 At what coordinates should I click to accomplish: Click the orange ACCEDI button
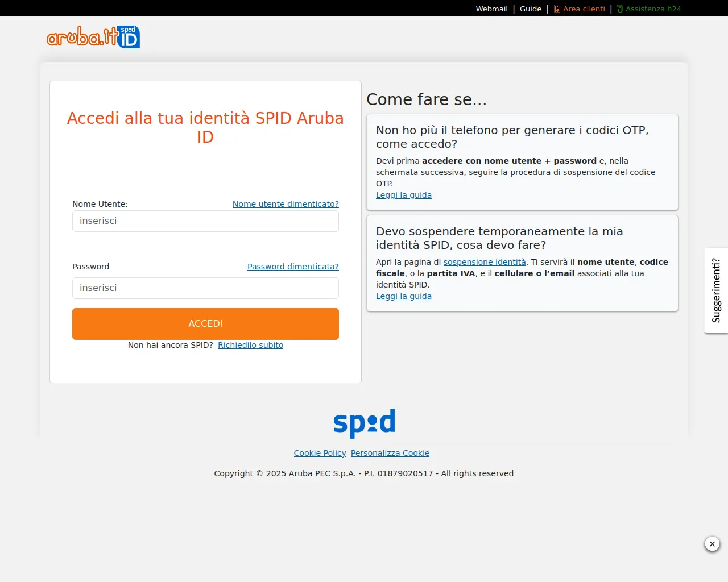coord(205,324)
